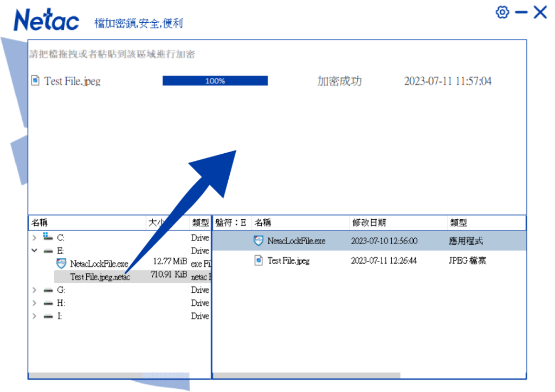Expand the G: drive node

click(34, 290)
